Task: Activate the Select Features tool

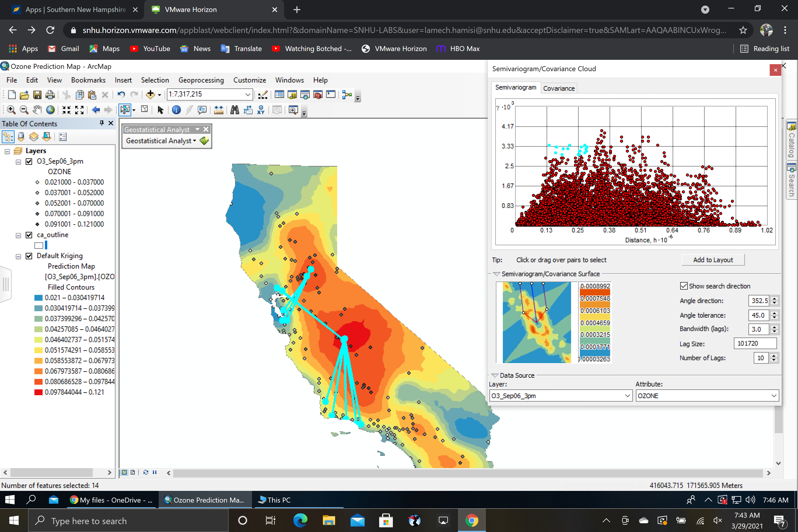Action: coord(125,110)
